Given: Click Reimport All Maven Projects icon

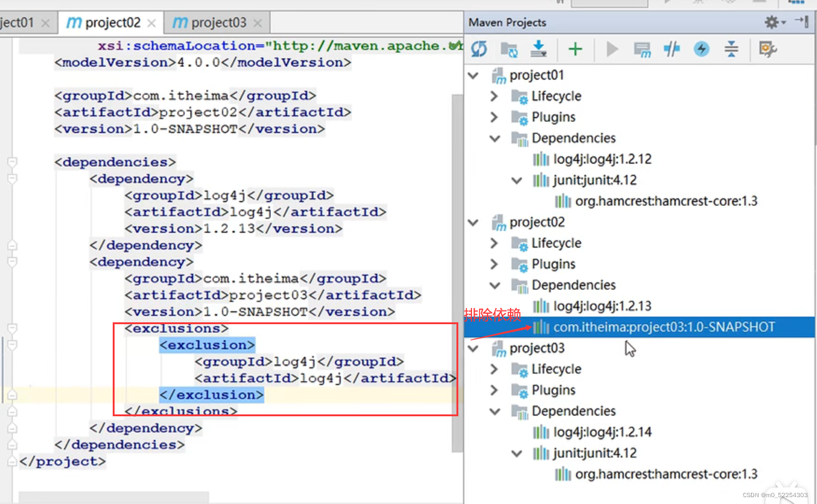Looking at the screenshot, I should click(479, 49).
